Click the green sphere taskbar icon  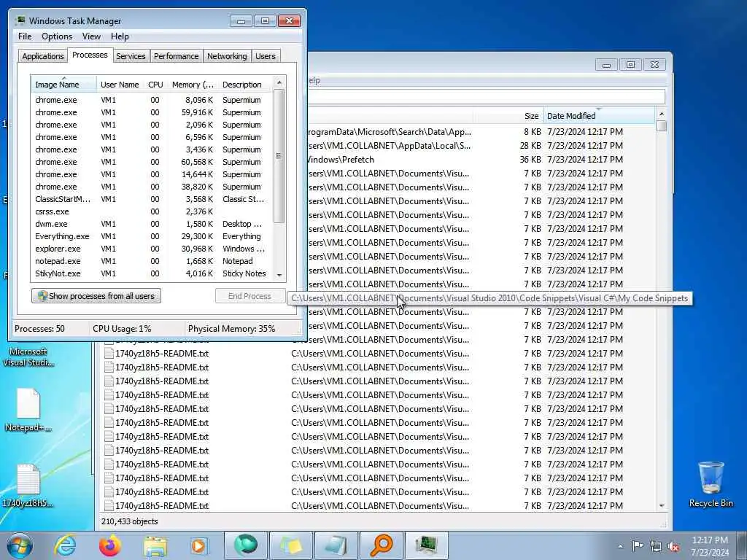point(245,545)
